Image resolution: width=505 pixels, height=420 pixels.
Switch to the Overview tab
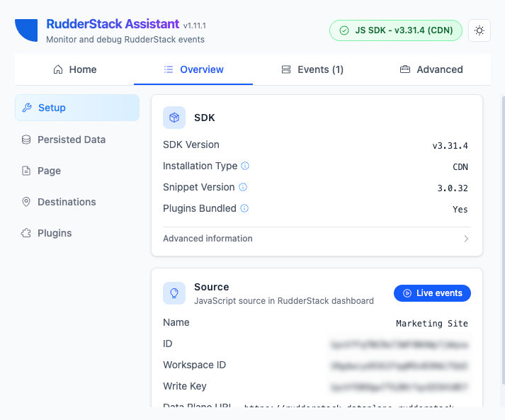[x=193, y=69]
